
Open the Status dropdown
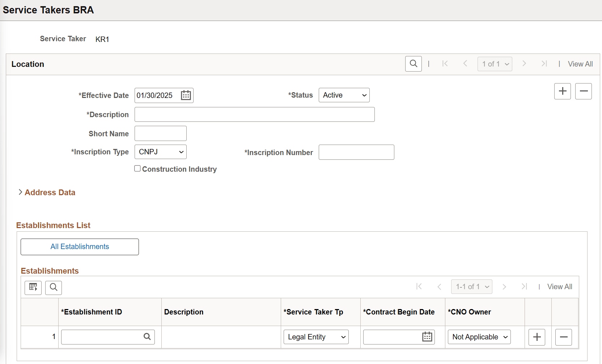pos(344,95)
